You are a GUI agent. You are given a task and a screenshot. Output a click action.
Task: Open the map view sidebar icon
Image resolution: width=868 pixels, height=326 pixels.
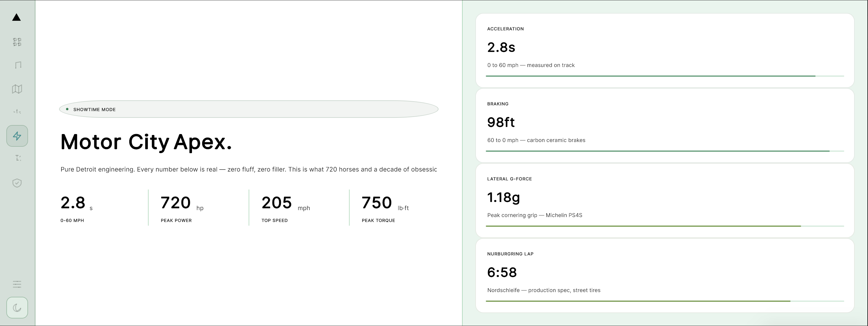(x=17, y=89)
